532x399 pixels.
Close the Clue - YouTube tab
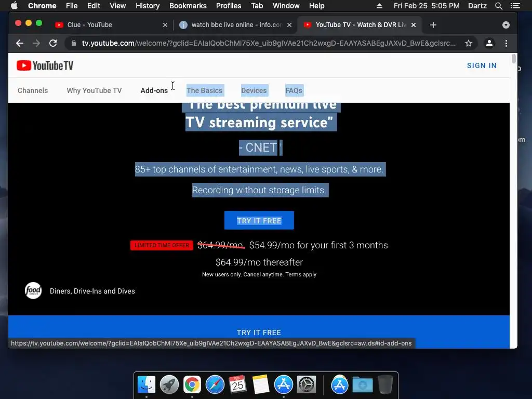point(165,25)
